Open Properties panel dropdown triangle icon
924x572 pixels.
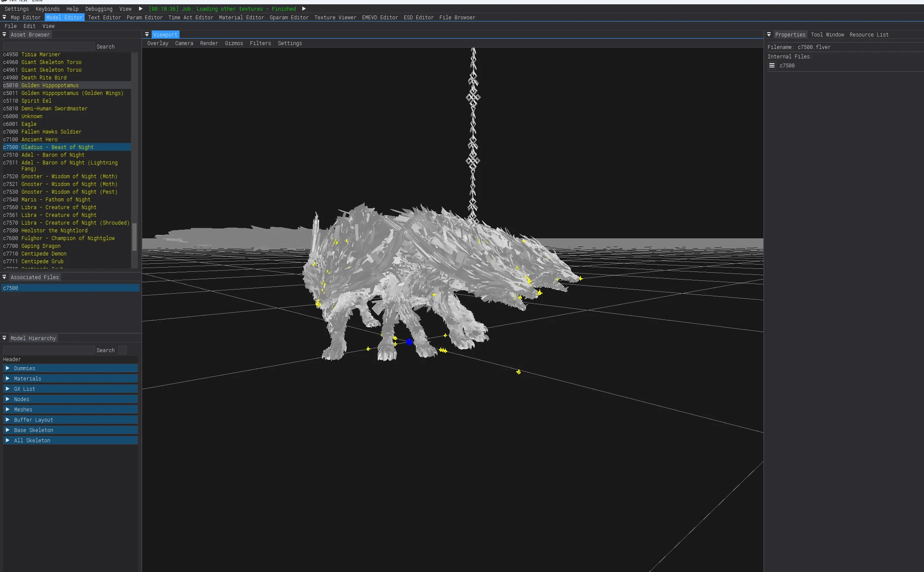coord(769,34)
